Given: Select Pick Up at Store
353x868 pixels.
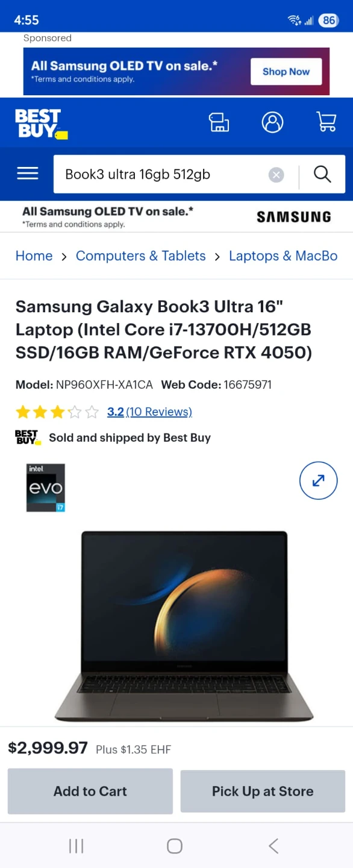Looking at the screenshot, I should [263, 791].
